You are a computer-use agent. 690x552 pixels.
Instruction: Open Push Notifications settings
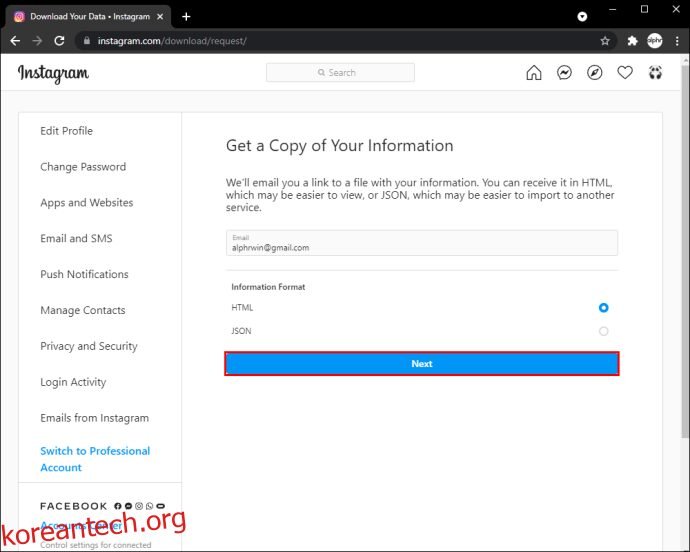(84, 274)
